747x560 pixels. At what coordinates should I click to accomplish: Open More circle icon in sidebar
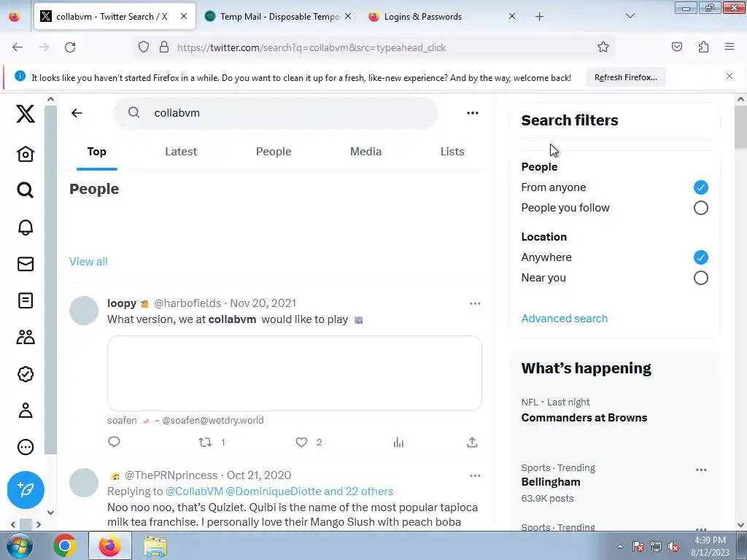26,447
